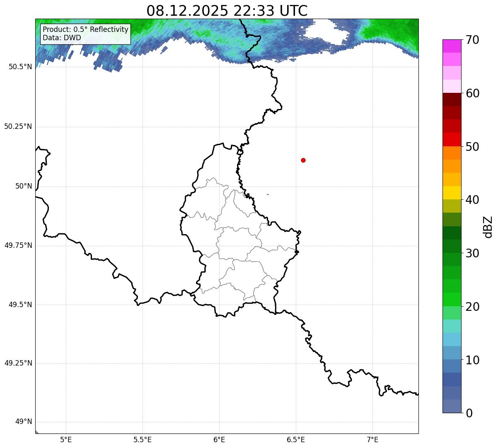Click the 7°E longitude label
The image size is (498, 448).
click(372, 439)
